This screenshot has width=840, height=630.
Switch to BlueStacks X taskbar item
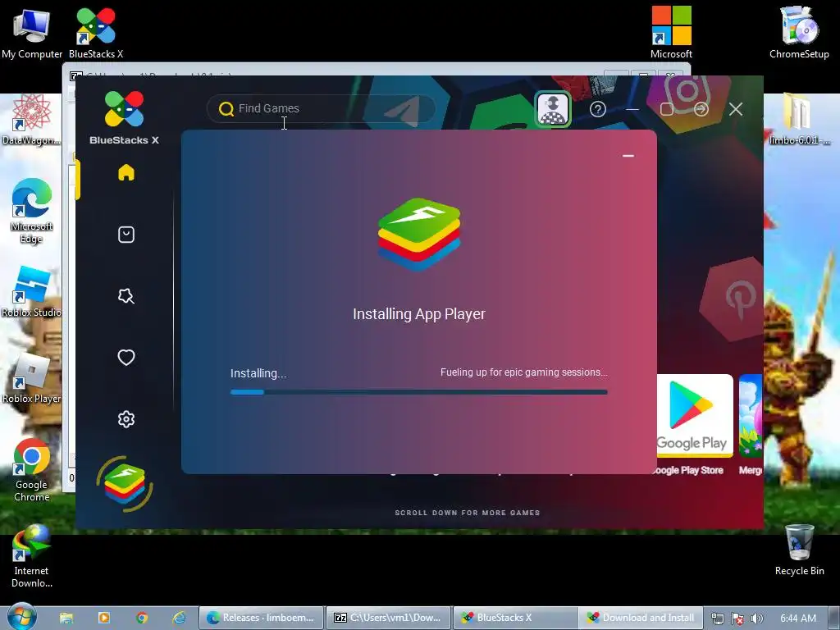(515, 618)
